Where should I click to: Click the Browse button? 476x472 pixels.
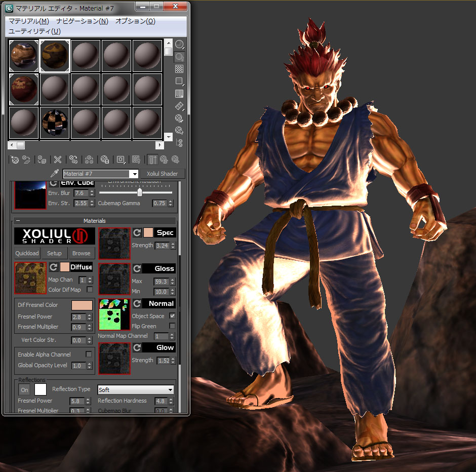pos(82,253)
